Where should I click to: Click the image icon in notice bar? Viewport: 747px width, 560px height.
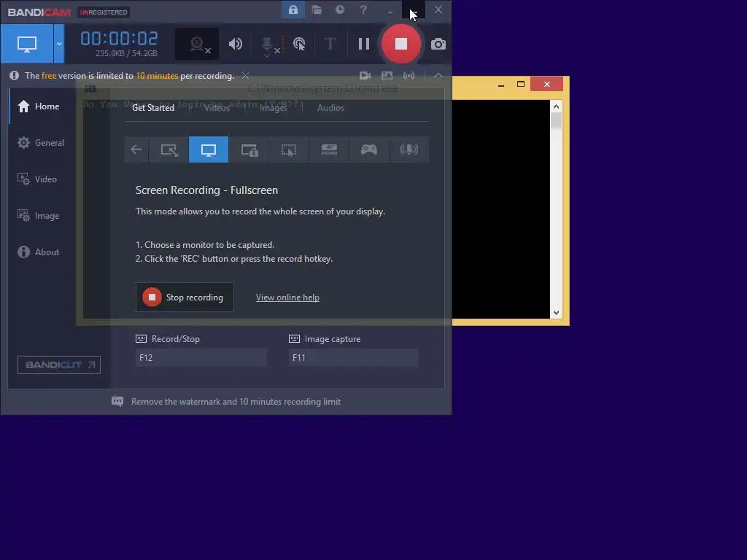pyautogui.click(x=387, y=76)
